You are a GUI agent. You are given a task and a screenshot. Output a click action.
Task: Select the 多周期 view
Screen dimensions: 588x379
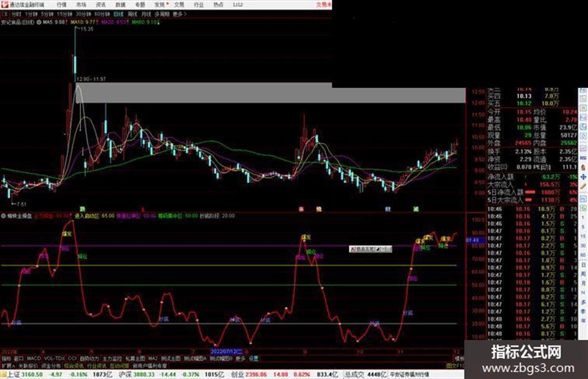click(x=162, y=14)
